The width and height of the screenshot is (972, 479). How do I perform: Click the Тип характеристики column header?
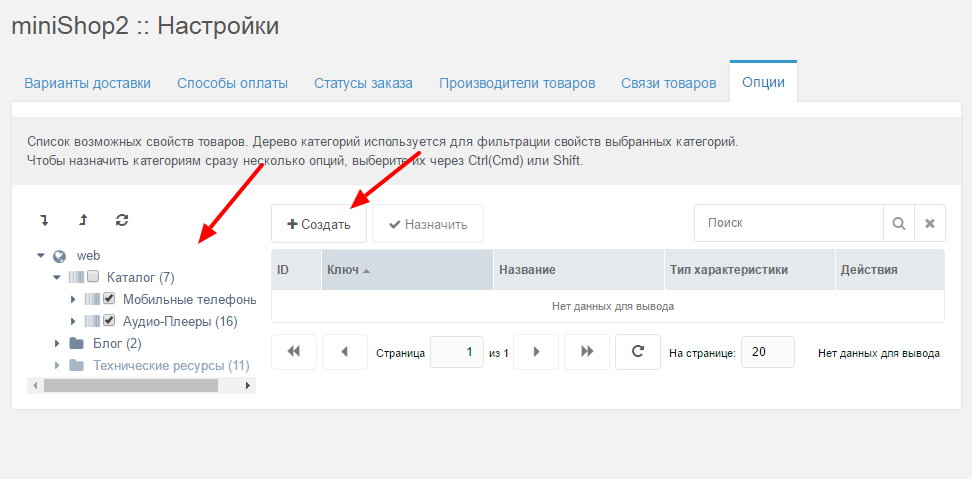[750, 270]
